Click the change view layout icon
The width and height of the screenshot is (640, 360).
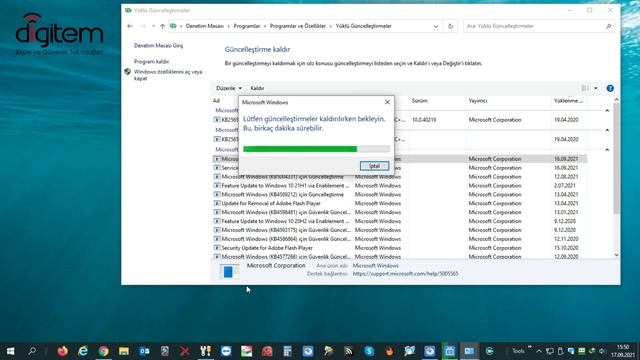click(x=585, y=88)
